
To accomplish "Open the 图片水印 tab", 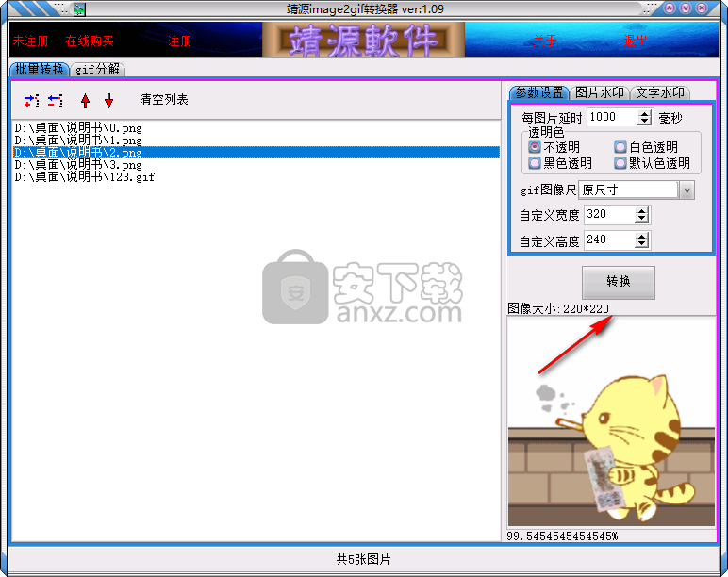I will click(x=599, y=92).
